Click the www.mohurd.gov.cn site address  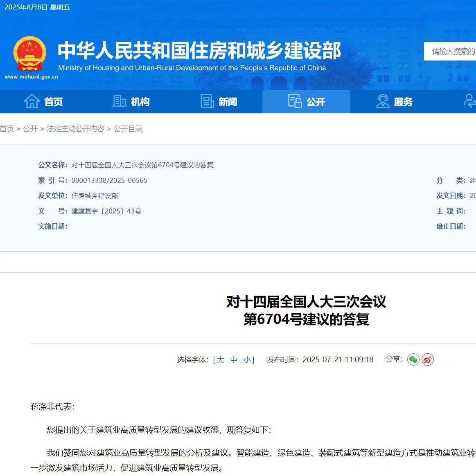coord(31,77)
